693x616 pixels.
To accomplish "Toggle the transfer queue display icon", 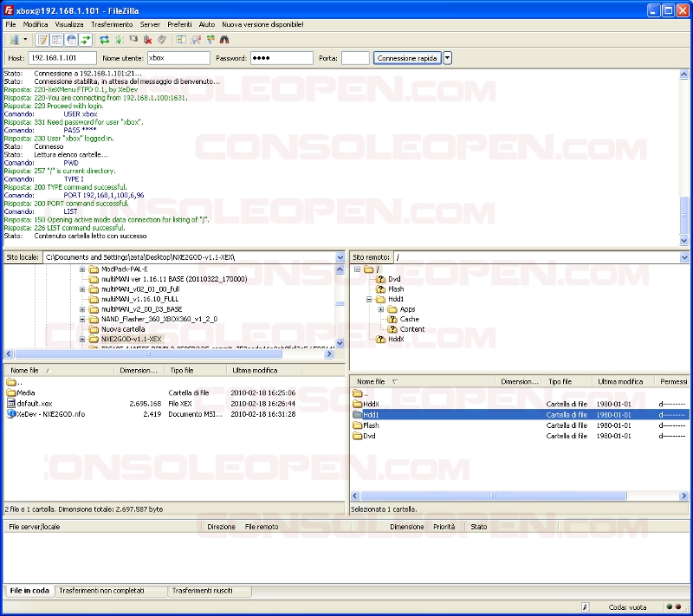I will [x=86, y=40].
